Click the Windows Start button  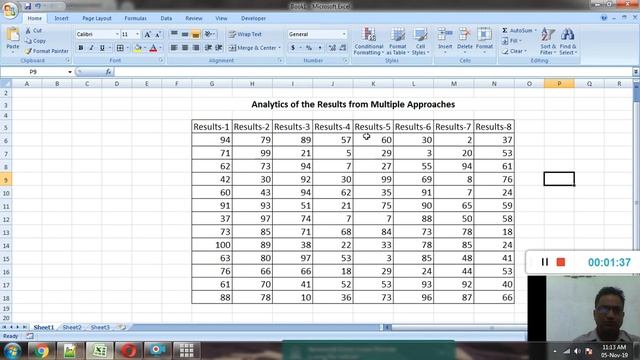(x=12, y=351)
